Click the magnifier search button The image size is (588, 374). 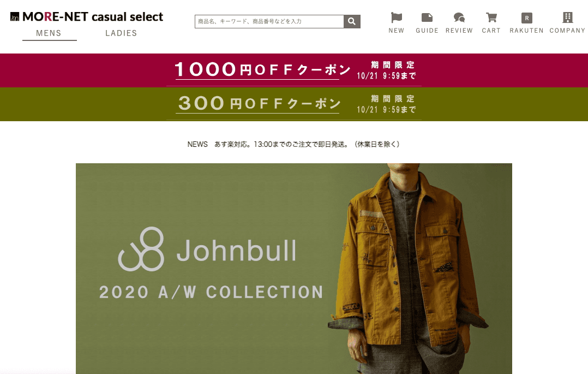pos(352,21)
